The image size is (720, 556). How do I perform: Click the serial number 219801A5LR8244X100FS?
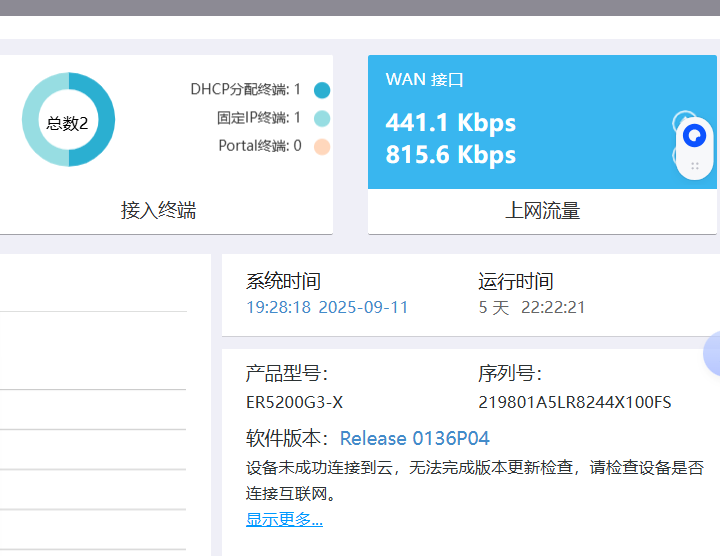coord(574,403)
